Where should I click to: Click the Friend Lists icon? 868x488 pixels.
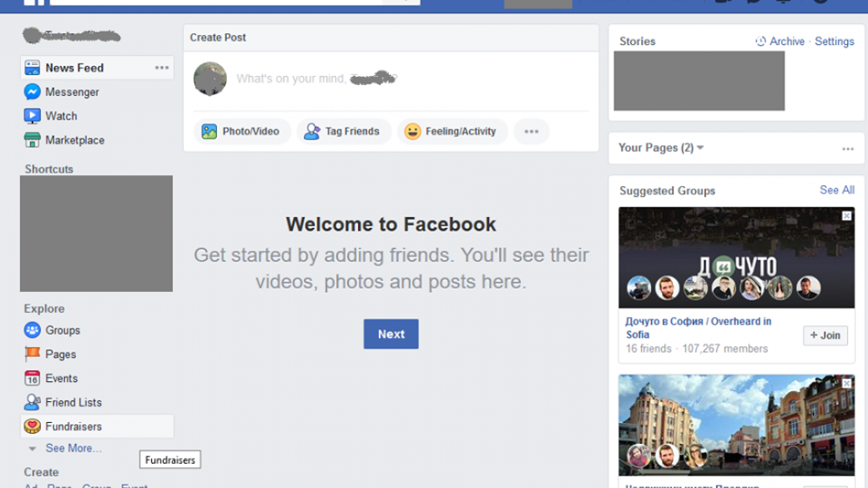(x=32, y=402)
